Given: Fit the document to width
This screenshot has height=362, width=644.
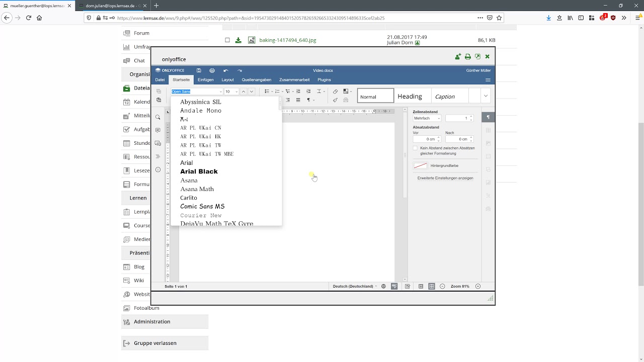Looking at the screenshot, I should tap(432, 286).
